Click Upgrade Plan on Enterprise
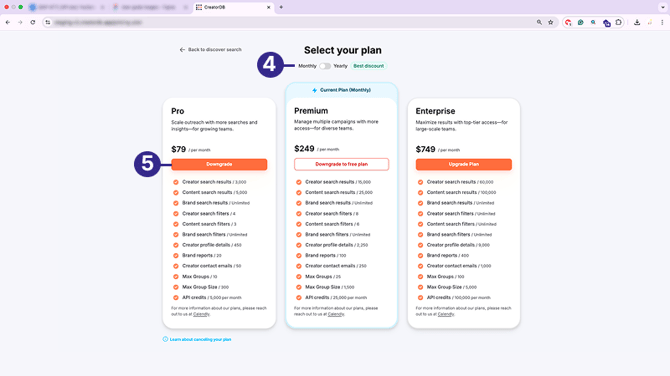 pyautogui.click(x=464, y=164)
